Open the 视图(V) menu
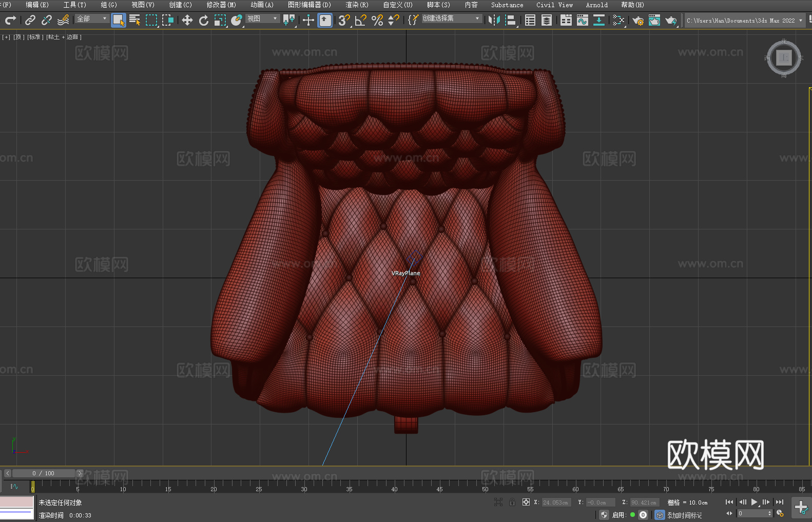Image resolution: width=812 pixels, height=522 pixels. pyautogui.click(x=143, y=5)
